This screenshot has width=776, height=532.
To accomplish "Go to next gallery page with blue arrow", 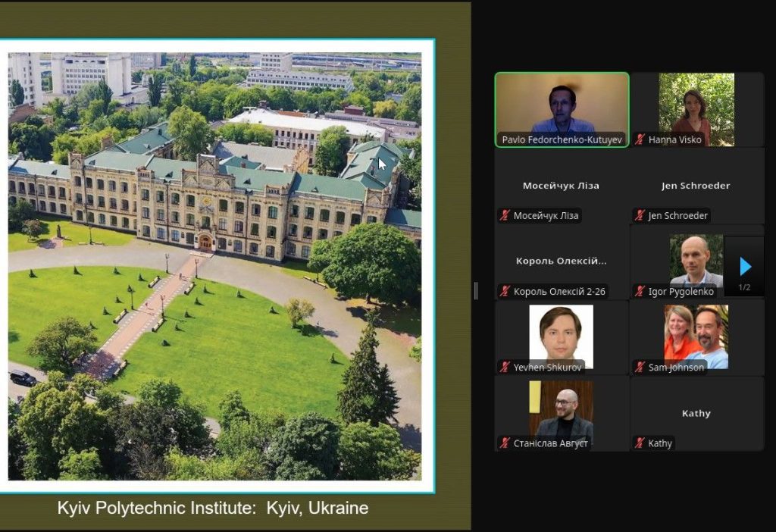I will 745,266.
